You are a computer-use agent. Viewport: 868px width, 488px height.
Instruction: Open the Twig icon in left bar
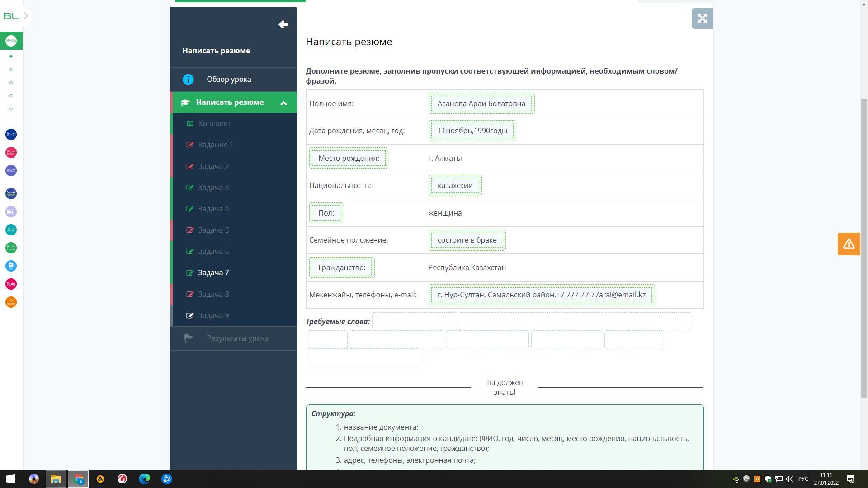11,284
